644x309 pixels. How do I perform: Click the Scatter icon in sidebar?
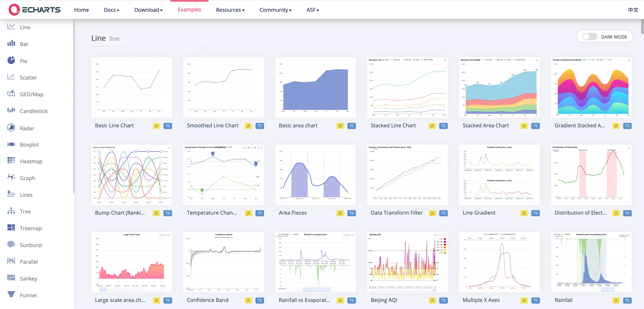pyautogui.click(x=11, y=77)
